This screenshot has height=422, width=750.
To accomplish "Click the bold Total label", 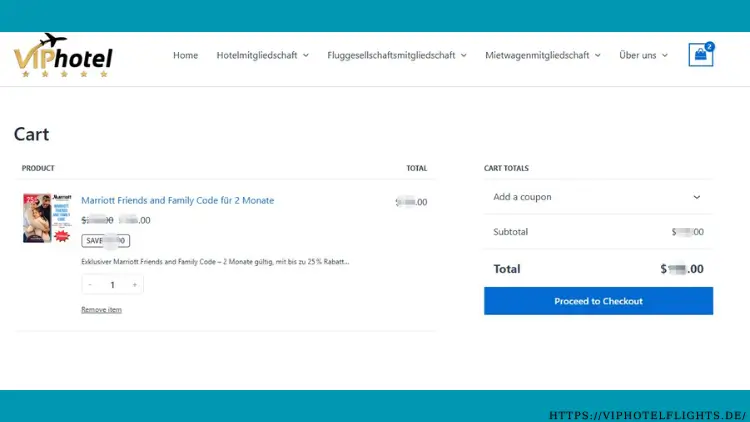I will coord(507,269).
